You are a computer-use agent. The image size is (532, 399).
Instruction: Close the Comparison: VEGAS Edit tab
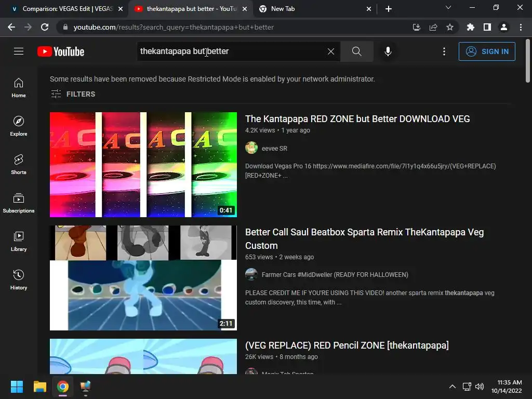coord(121,9)
